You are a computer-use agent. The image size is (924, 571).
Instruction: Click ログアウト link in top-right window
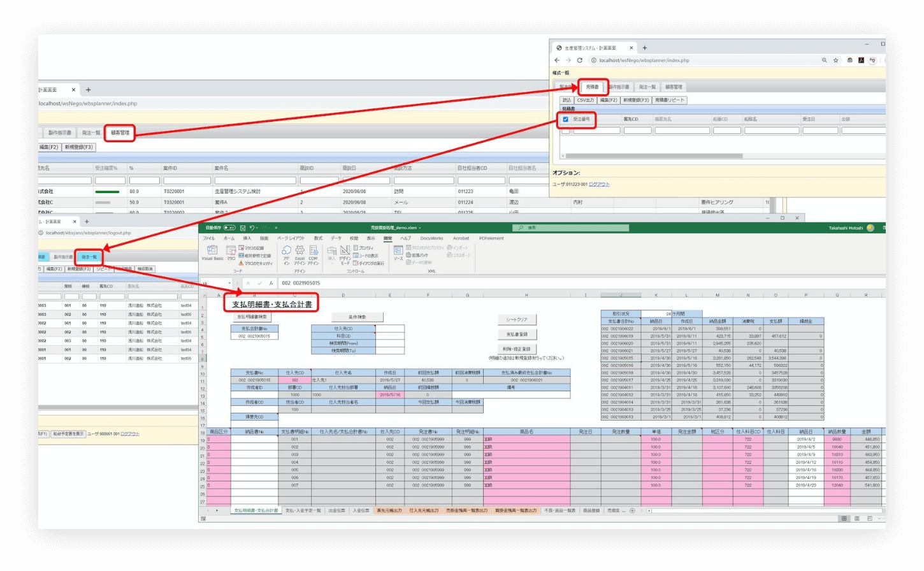click(x=599, y=184)
